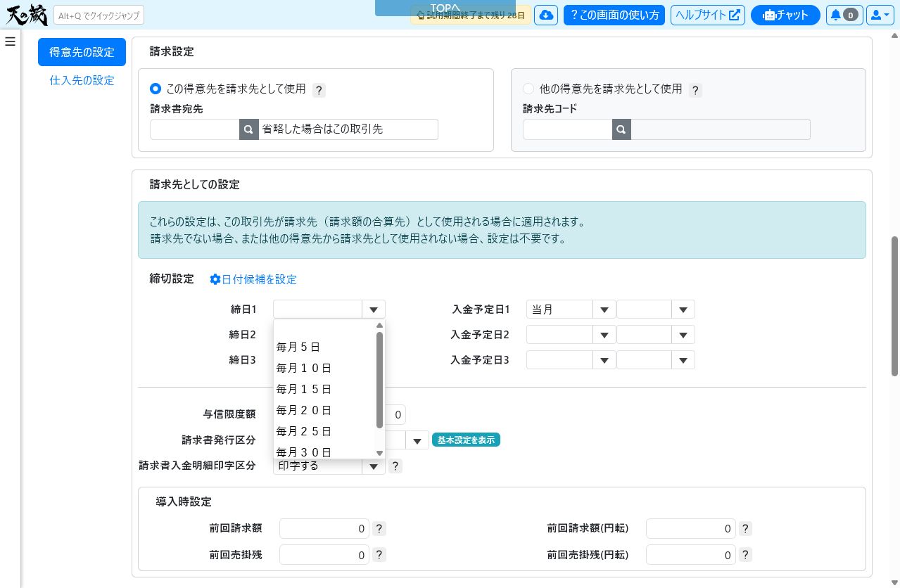This screenshot has height=588, width=900.
Task: Choose 毎月１５日 from the list
Action: 324,389
